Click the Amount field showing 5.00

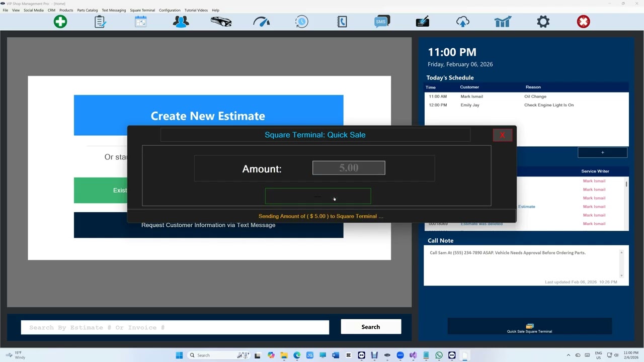pyautogui.click(x=349, y=168)
